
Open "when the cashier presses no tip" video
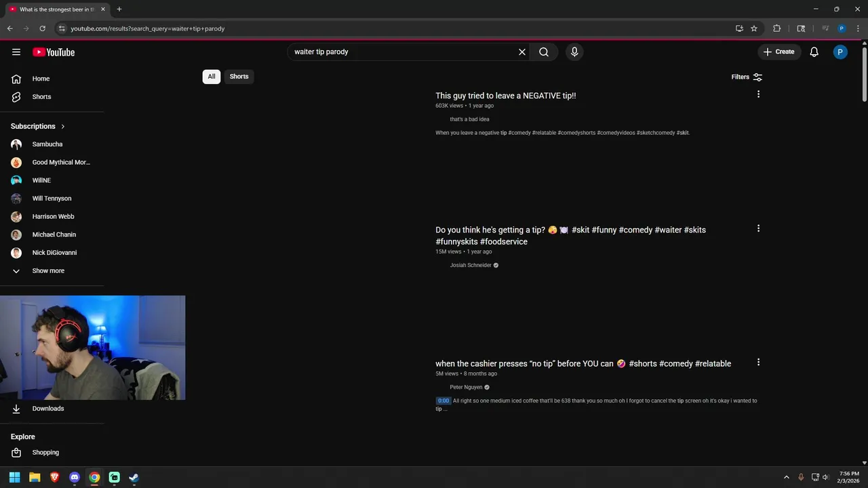pos(583,364)
